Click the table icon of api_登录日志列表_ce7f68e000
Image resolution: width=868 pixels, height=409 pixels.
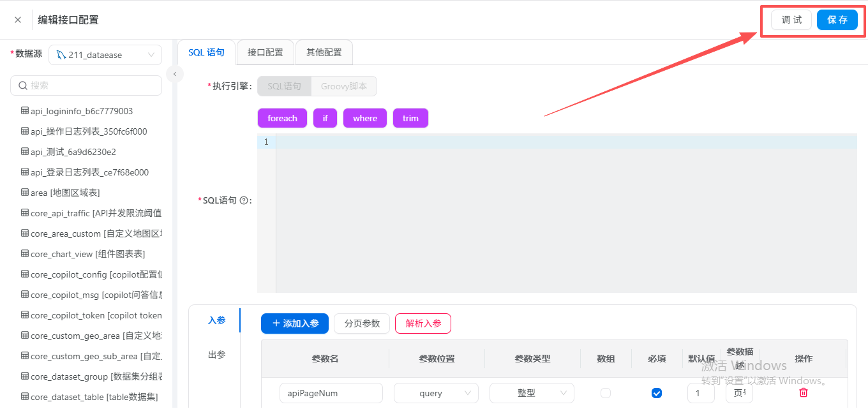[x=25, y=172]
